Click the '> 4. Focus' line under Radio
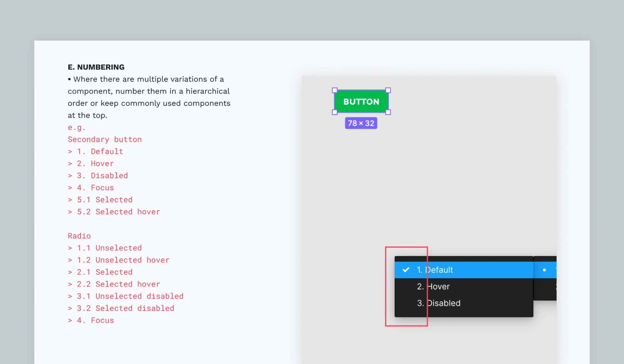Screen dimensions: 624x364 pyautogui.click(x=91, y=320)
